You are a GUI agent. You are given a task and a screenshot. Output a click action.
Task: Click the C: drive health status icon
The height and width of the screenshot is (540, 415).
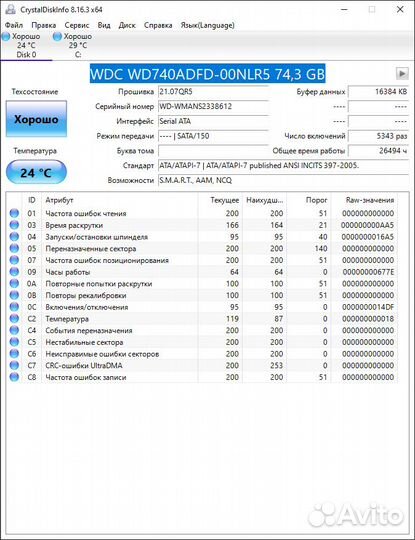(x=58, y=37)
